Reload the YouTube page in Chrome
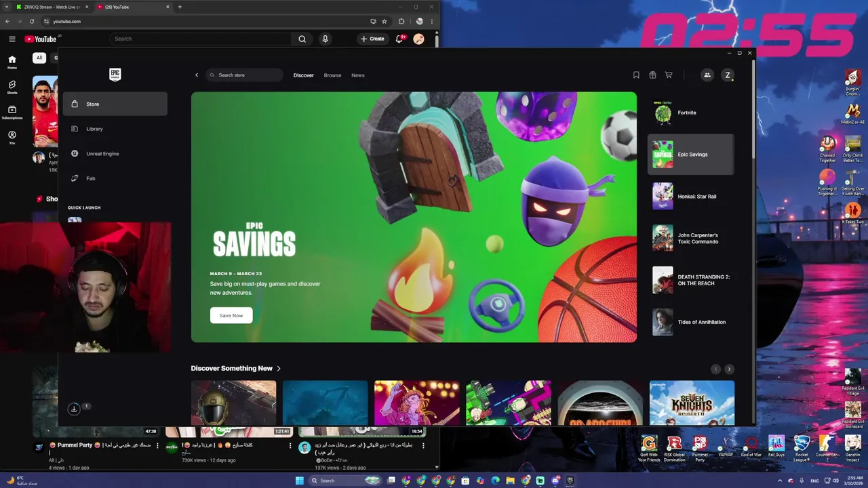 coord(31,21)
